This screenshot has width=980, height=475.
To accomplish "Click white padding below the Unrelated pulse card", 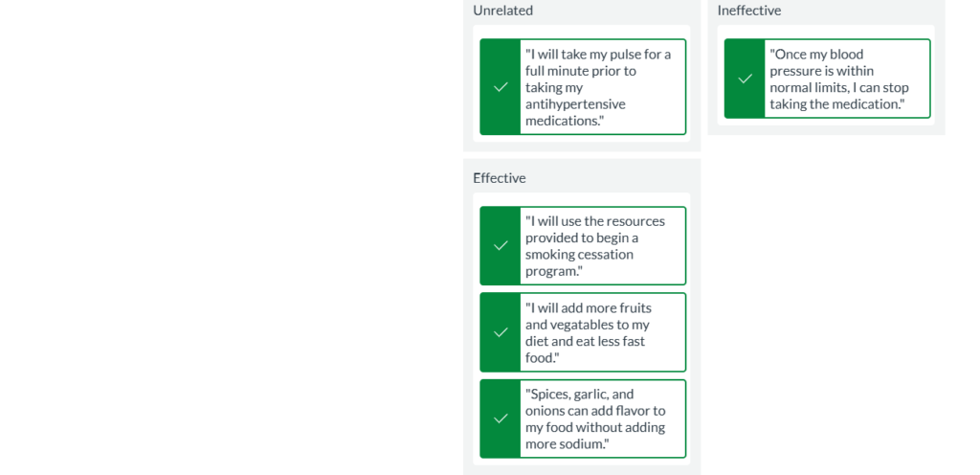I will coord(581,139).
